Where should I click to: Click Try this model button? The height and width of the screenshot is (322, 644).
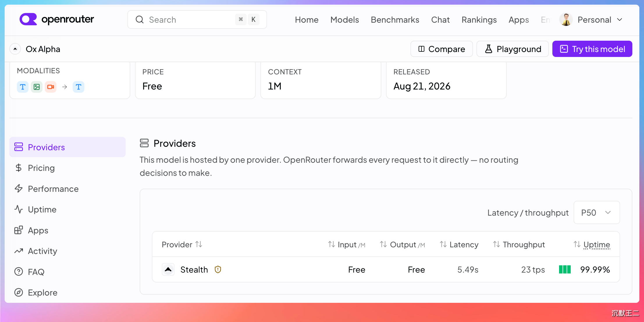coord(592,49)
